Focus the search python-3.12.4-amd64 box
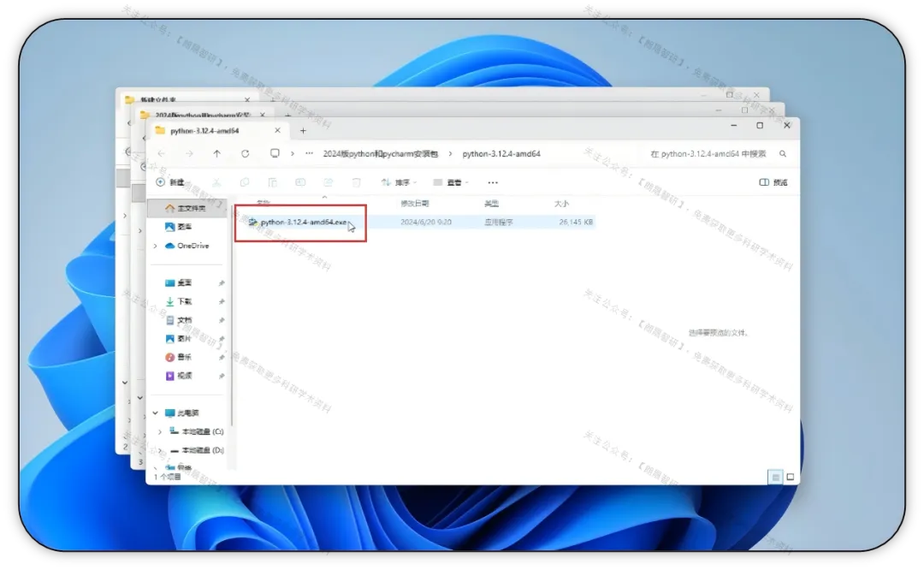Image resolution: width=924 pixels, height=570 pixels. click(x=708, y=154)
